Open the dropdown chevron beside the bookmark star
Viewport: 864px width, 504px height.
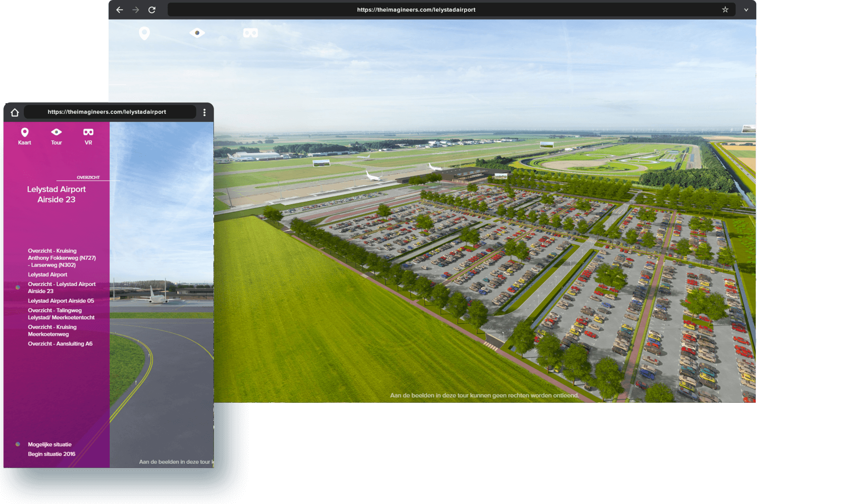coord(746,9)
